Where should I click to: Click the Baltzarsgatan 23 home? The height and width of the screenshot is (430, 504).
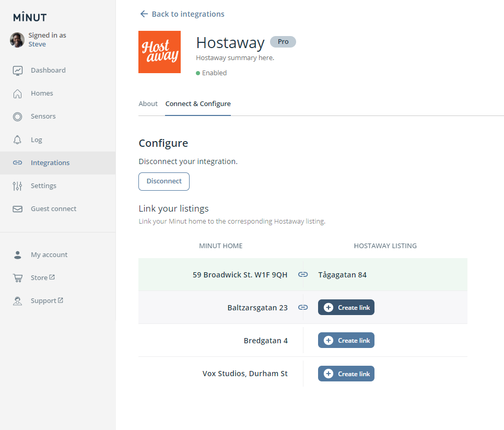257,308
